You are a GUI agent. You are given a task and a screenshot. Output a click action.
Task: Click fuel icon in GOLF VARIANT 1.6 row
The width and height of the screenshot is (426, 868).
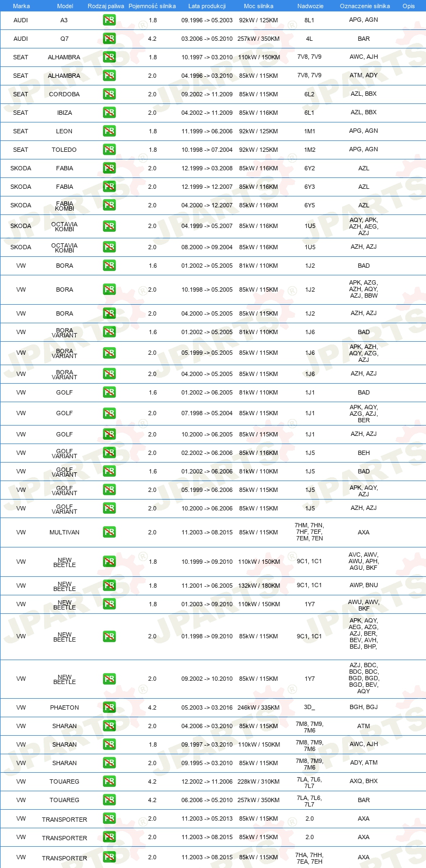point(109,471)
